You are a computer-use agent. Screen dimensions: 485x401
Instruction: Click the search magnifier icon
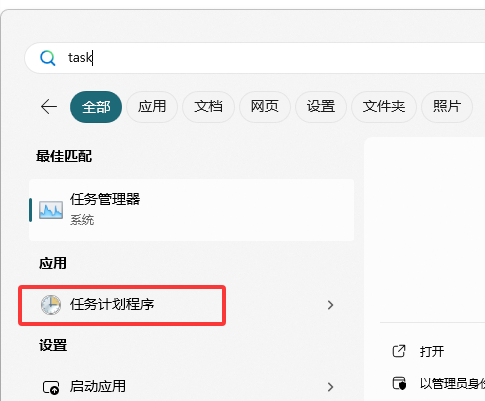pyautogui.click(x=48, y=58)
